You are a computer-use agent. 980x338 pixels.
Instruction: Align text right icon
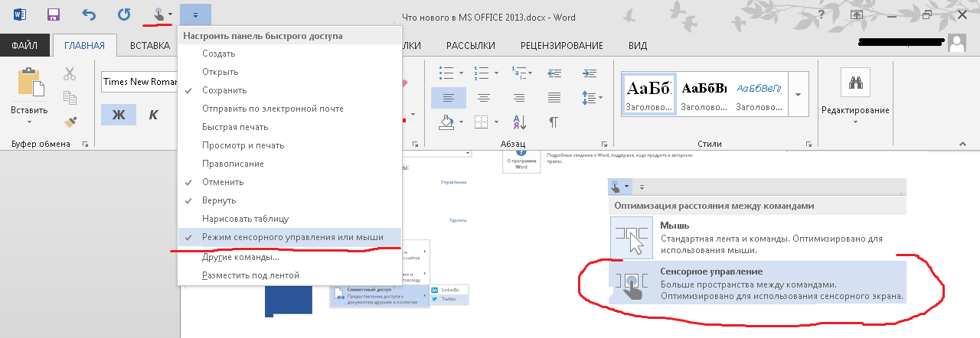pyautogui.click(x=519, y=97)
